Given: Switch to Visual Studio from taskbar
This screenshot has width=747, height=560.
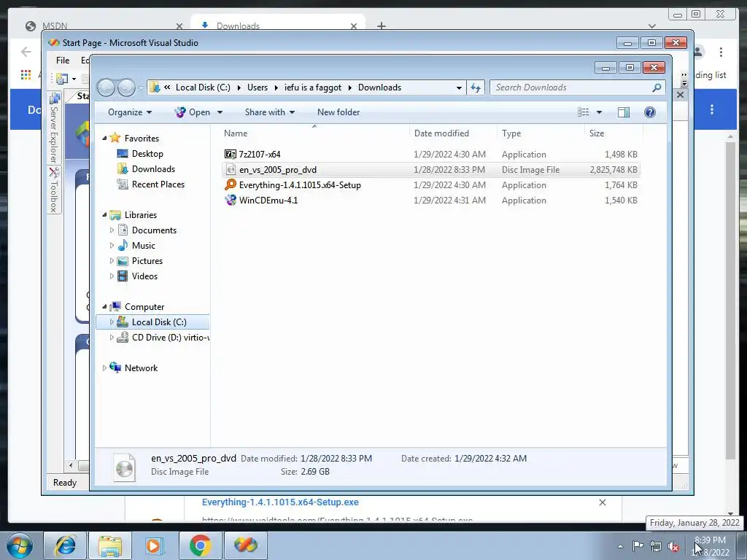Looking at the screenshot, I should click(245, 545).
